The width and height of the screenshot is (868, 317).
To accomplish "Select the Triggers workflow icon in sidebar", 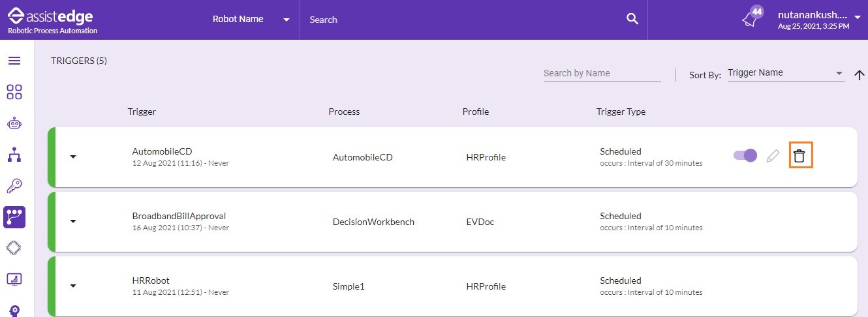I will point(14,217).
